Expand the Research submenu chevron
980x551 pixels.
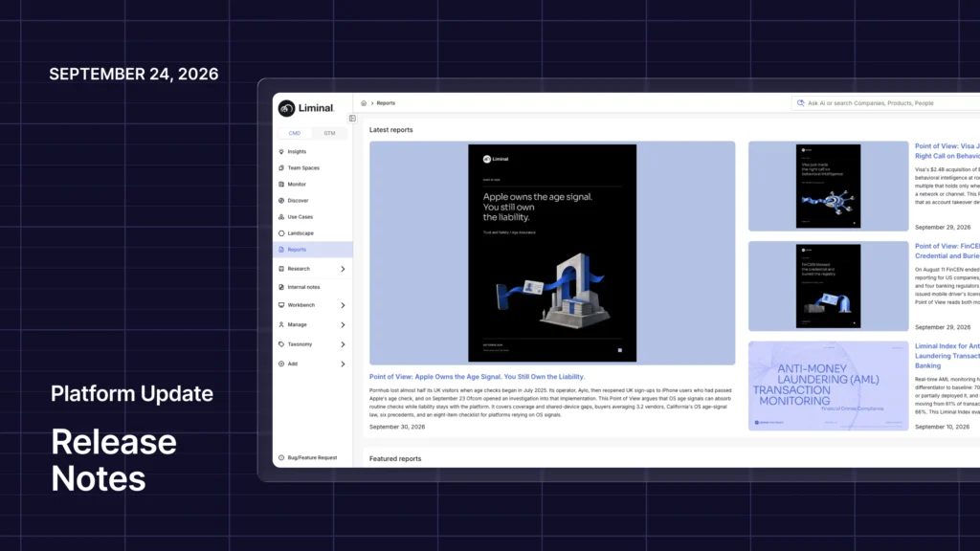pyautogui.click(x=343, y=269)
